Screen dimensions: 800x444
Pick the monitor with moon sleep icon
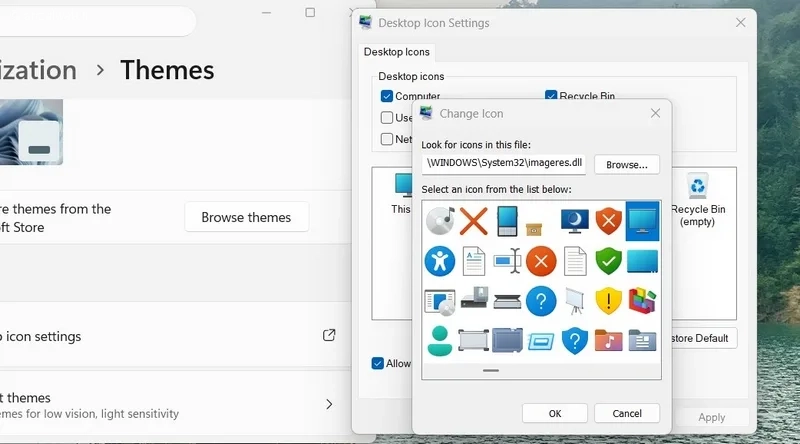point(574,221)
